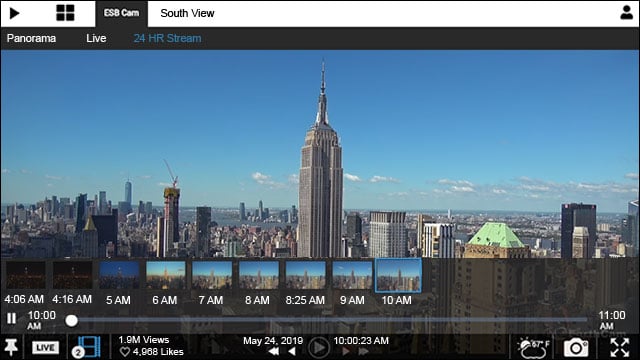Choose the 8 AM thumbnail
Viewport: 640px width, 360px height.
pos(258,275)
